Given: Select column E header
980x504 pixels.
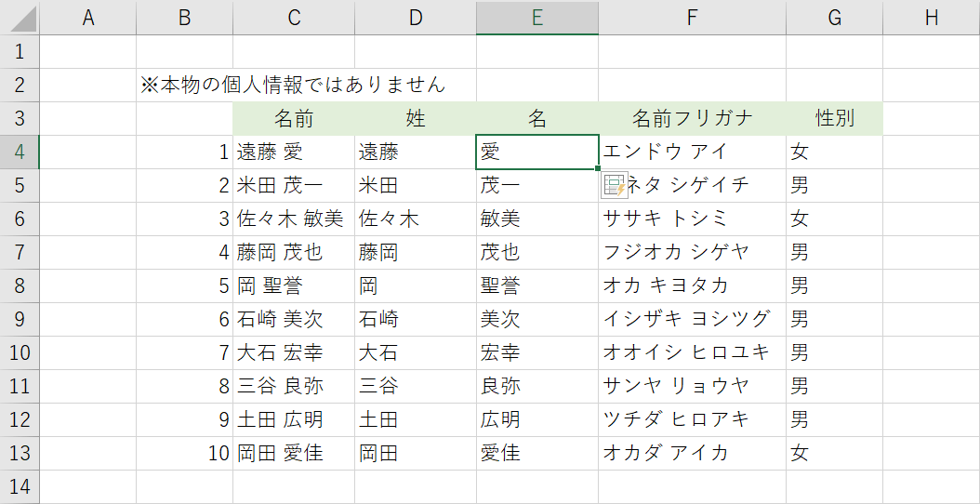Looking at the screenshot, I should pos(536,18).
